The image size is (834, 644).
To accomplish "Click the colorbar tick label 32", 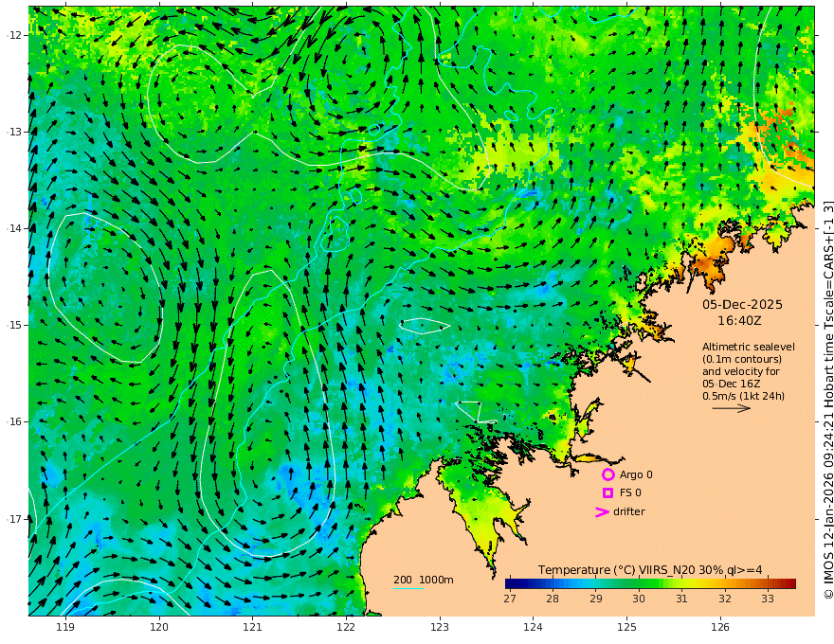I will point(724,599).
